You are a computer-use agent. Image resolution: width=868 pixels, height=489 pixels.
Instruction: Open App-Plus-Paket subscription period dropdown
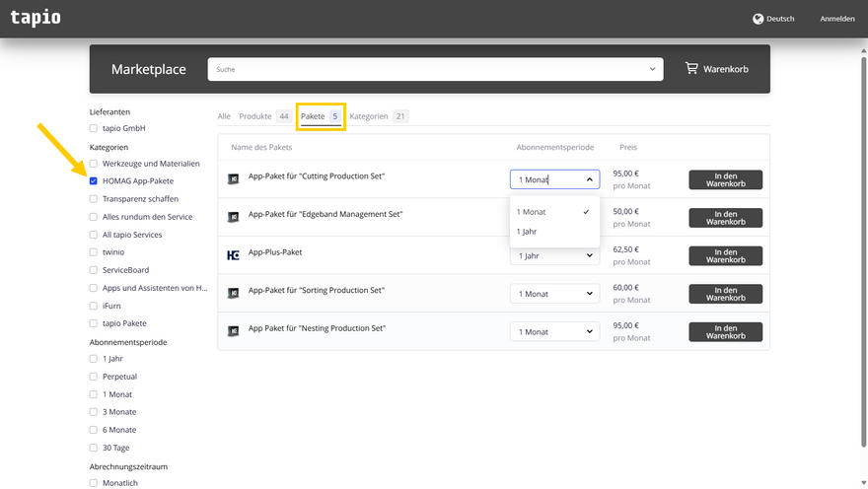coord(554,255)
